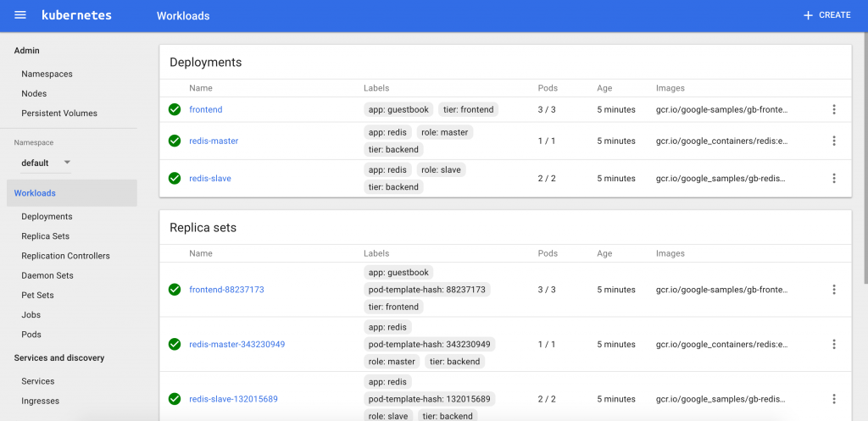
Task: Open options menu for redis-slave-132015689 replica set
Action: (833, 399)
